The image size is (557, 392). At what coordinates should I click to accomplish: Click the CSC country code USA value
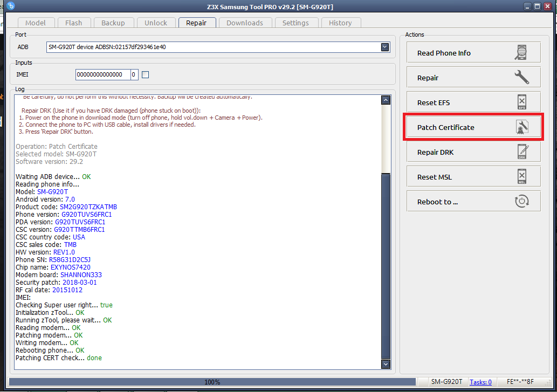(79, 237)
